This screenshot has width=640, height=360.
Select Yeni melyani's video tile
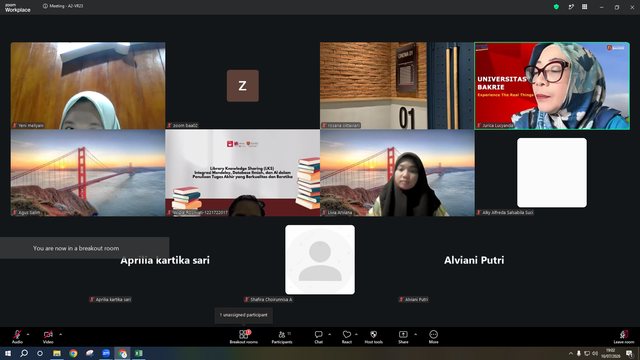click(88, 86)
